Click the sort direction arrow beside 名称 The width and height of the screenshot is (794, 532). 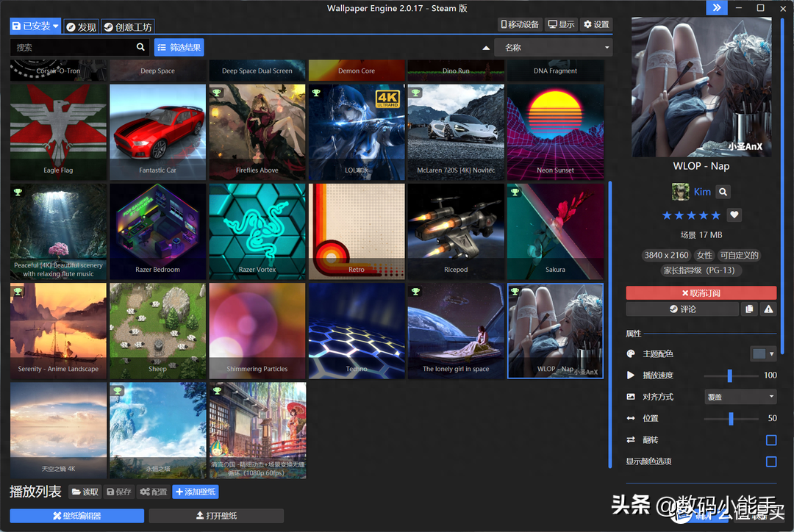click(485, 48)
